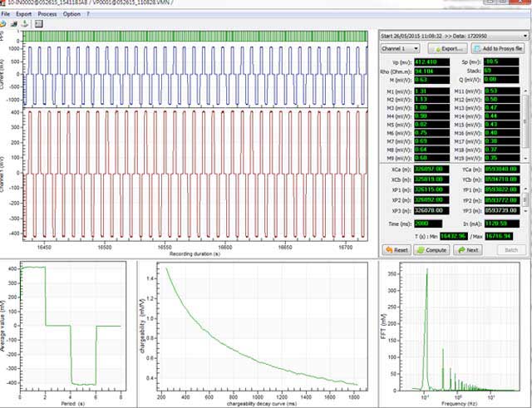Click the XP3 (m) coordinate field
Viewport: 532px width, 408px height.
[x=431, y=210]
